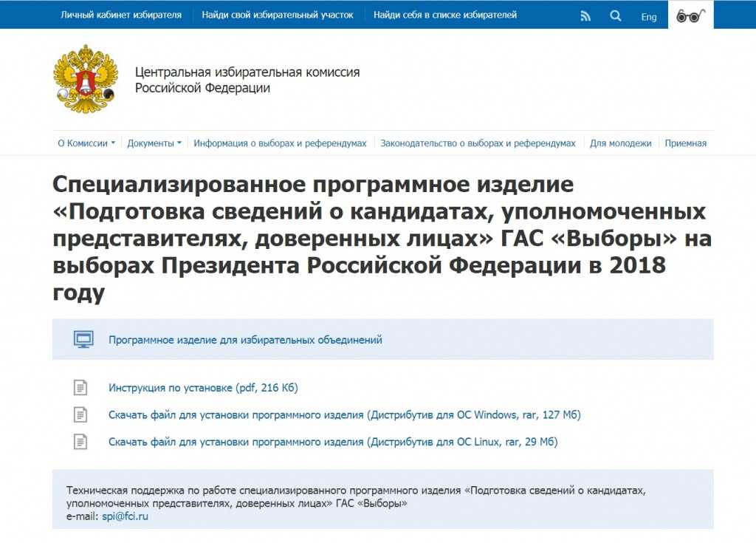Download Инструкция по установке pdf
Viewport: 756px width, 543px height.
click(203, 388)
